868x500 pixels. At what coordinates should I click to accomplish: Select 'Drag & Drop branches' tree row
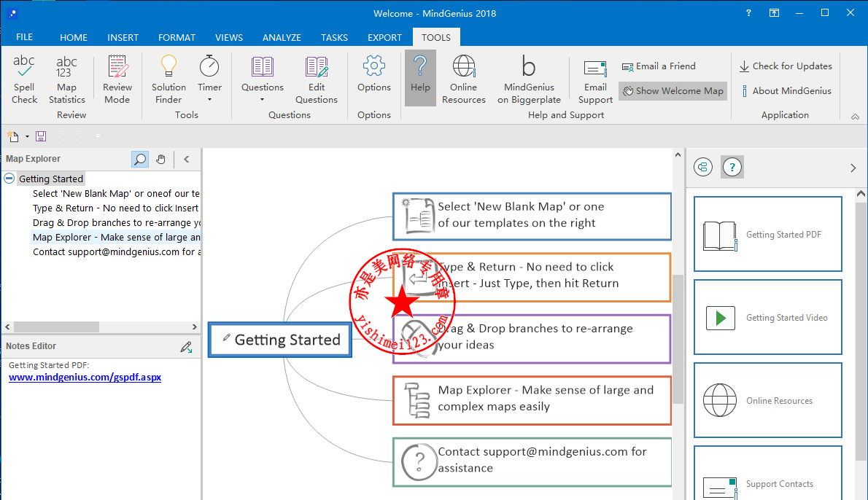[x=116, y=222]
